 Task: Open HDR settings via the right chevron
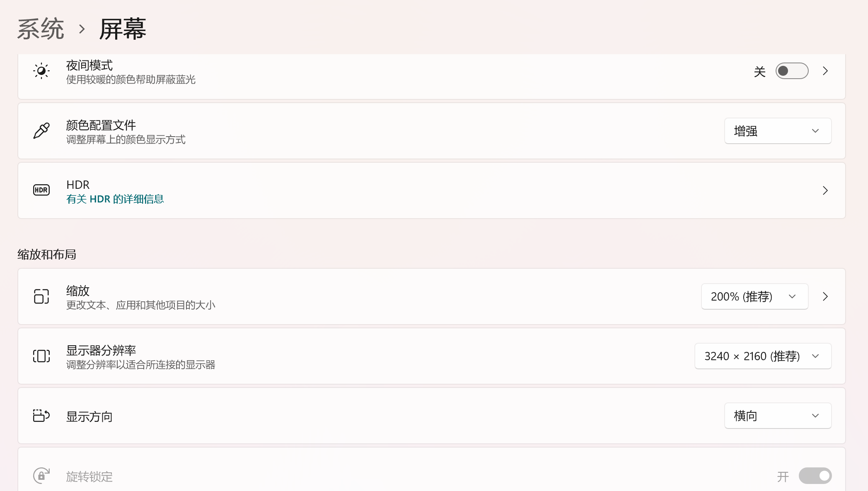tap(825, 190)
